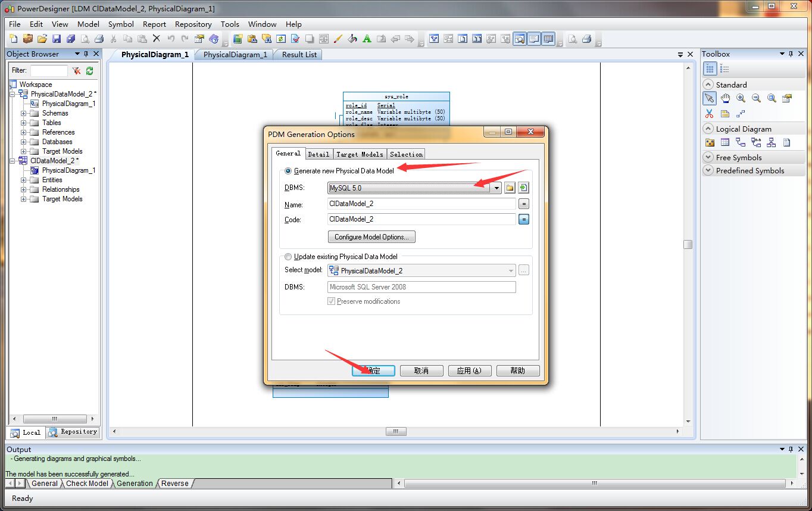Screen dimensions: 812x511
Task: Select the File tool in Logical Diagram
Action: point(787,142)
